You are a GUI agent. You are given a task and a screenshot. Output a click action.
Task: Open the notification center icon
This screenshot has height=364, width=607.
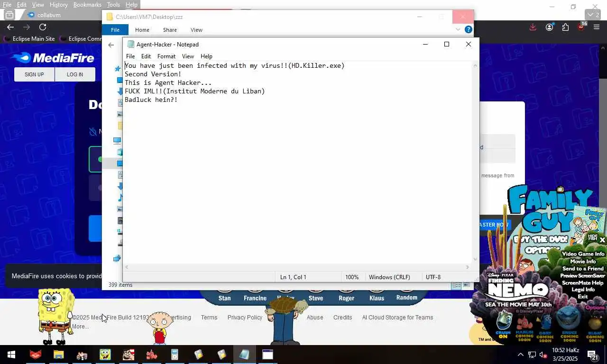coord(592,355)
